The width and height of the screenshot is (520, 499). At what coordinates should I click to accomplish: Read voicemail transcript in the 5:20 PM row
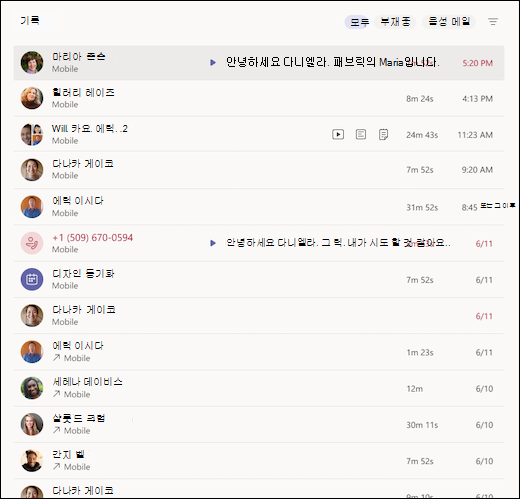333,62
